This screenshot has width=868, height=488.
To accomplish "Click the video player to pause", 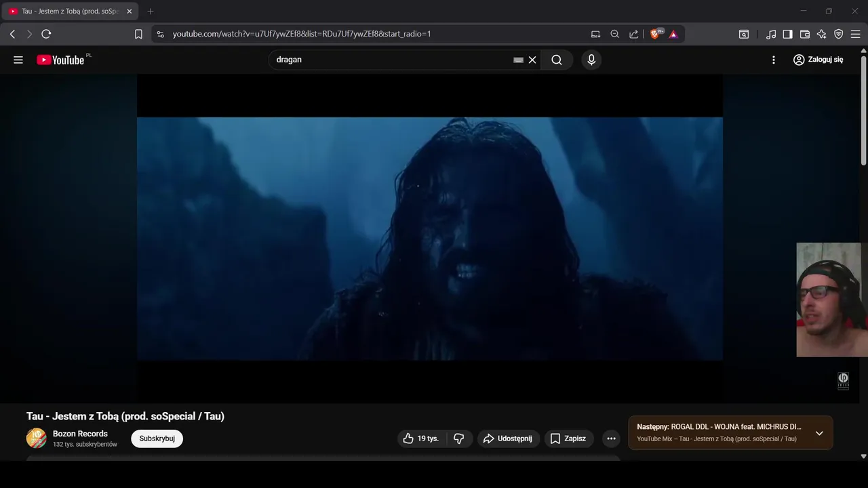I will tap(430, 239).
